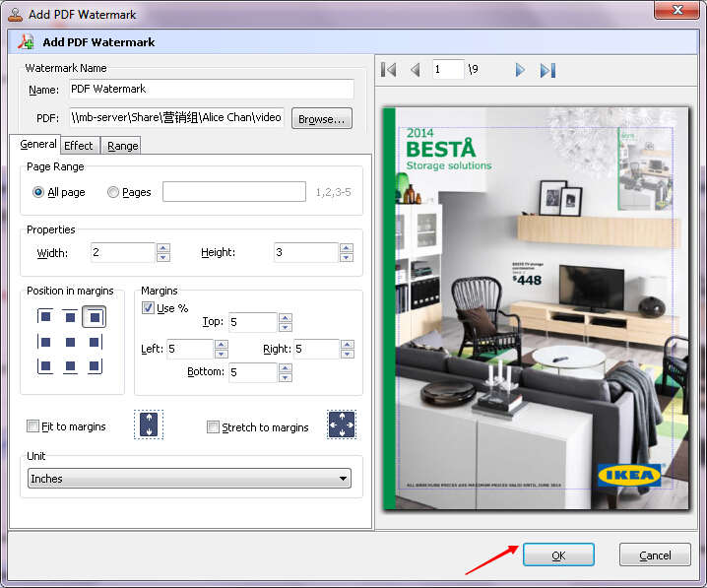Screen dimensions: 707x588
Task: Click the Right margin value field
Action: (316, 349)
